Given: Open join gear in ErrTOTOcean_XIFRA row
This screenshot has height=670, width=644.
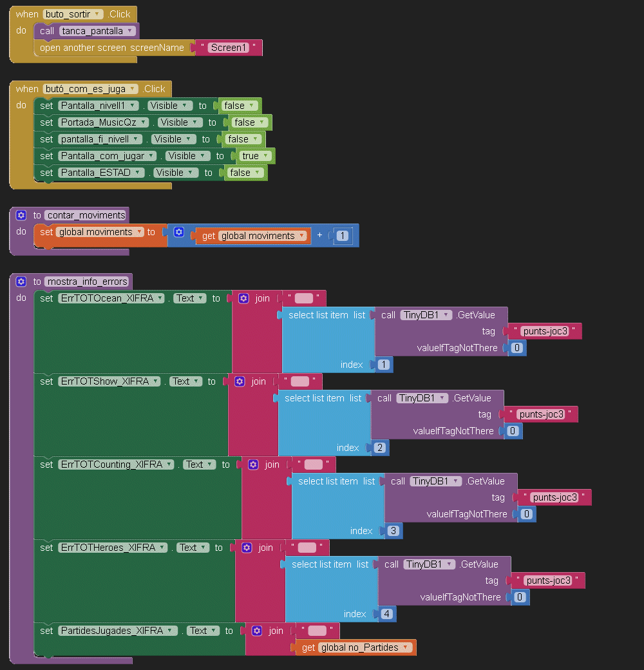Looking at the screenshot, I should pos(243,298).
